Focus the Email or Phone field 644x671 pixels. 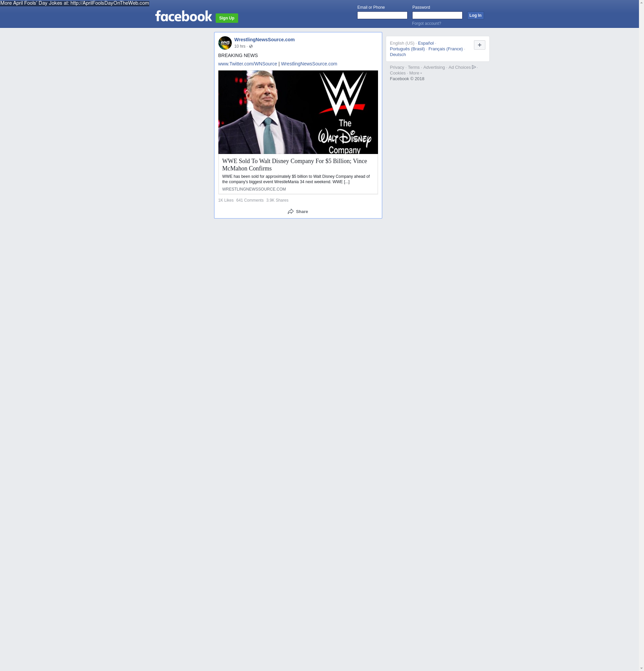pos(382,15)
